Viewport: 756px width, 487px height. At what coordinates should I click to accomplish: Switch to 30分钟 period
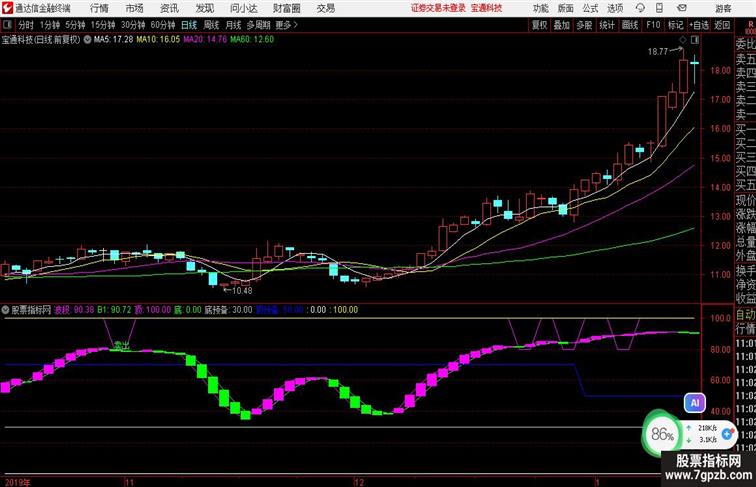(x=133, y=25)
